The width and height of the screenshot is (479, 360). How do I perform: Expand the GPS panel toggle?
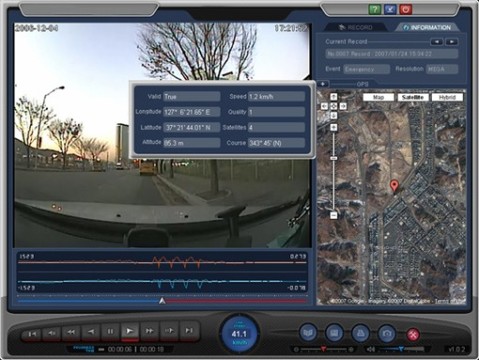pos(323,84)
